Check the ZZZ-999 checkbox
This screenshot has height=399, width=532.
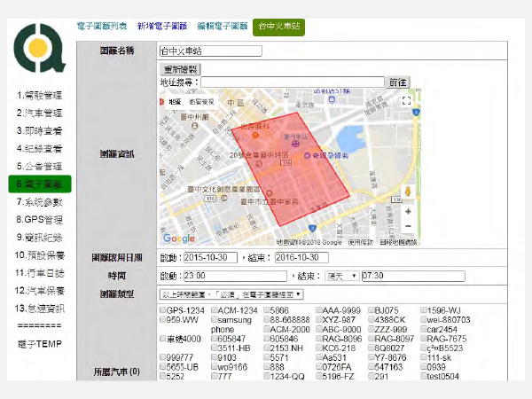372,329
